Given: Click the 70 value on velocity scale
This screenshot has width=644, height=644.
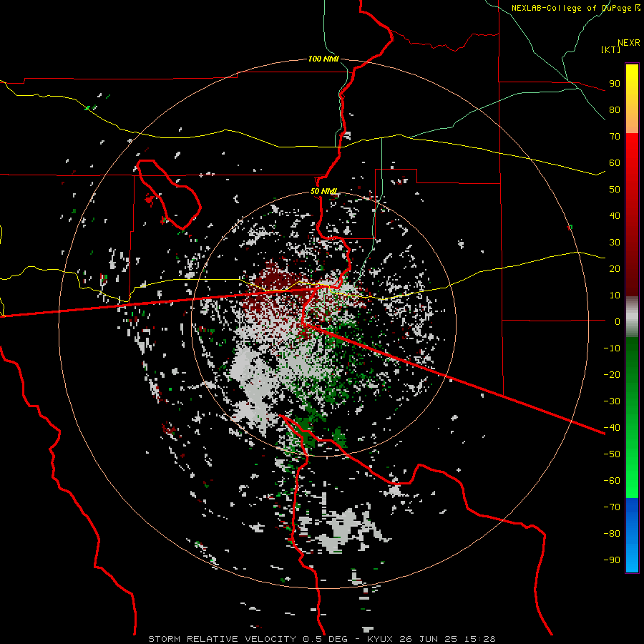Looking at the screenshot, I should click(615, 137).
